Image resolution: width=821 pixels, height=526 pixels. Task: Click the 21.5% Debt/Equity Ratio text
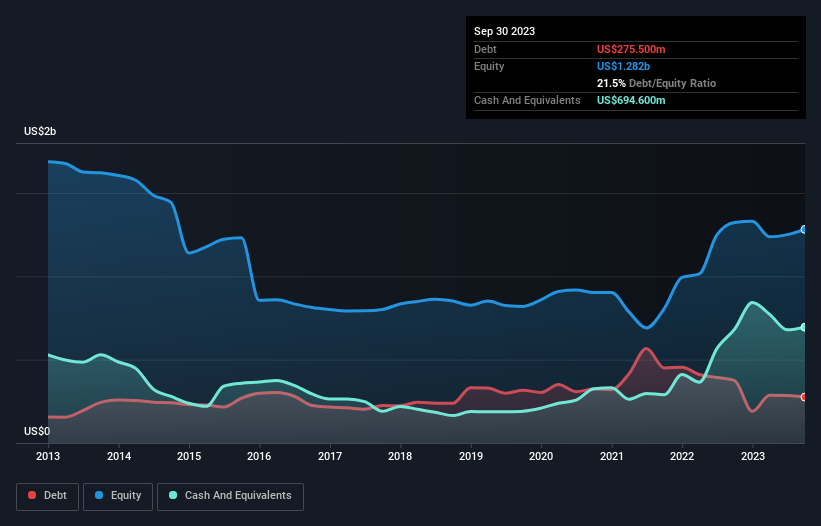656,83
